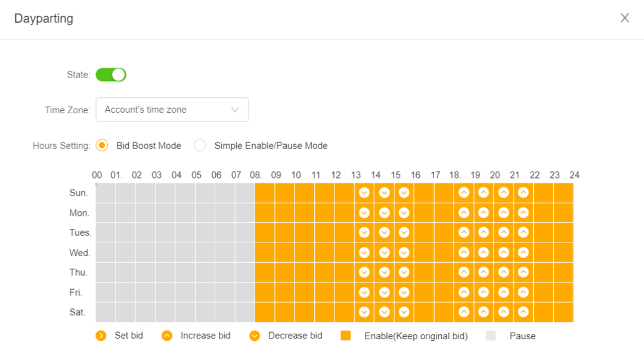Click the Enable orange legend swatch
The width and height of the screenshot is (644, 357).
[x=346, y=336]
